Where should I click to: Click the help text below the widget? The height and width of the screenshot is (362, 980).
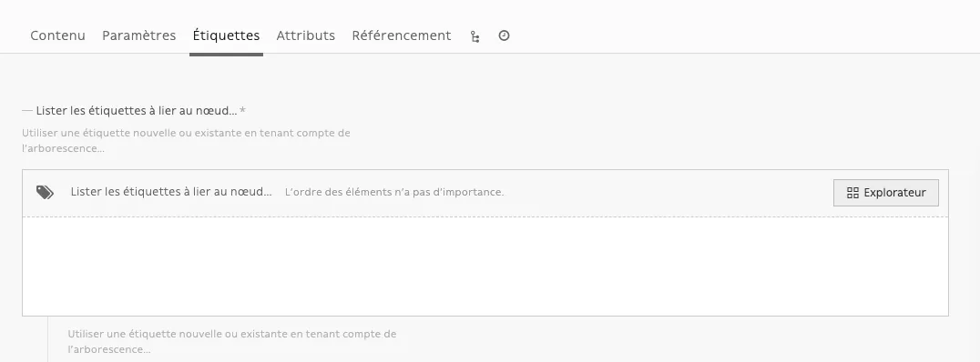tap(232, 341)
